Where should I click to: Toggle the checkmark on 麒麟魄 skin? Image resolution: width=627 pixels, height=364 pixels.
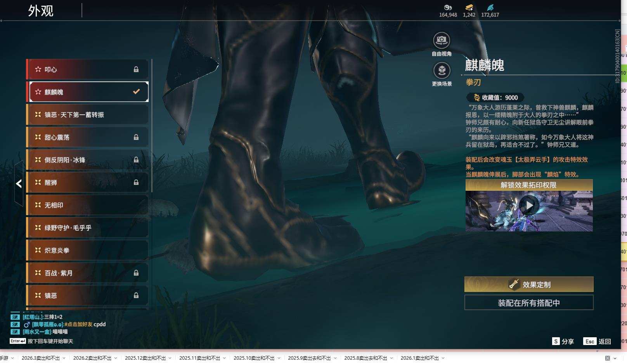(136, 92)
